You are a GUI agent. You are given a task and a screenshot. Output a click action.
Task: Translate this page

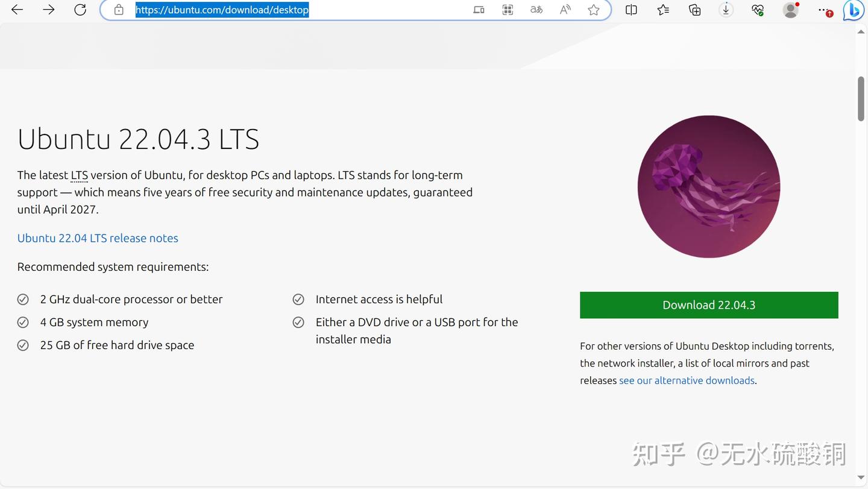[536, 10]
